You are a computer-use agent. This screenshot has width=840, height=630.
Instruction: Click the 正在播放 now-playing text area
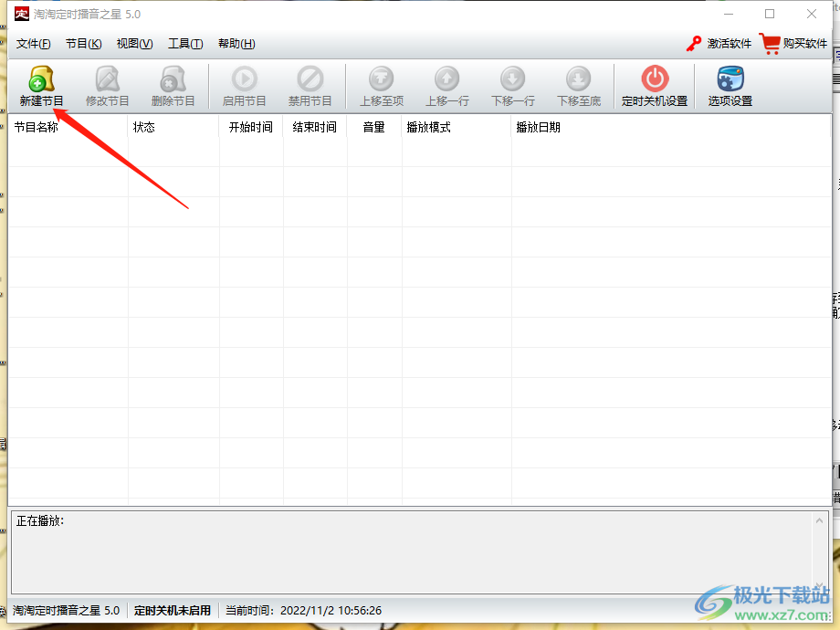412,551
